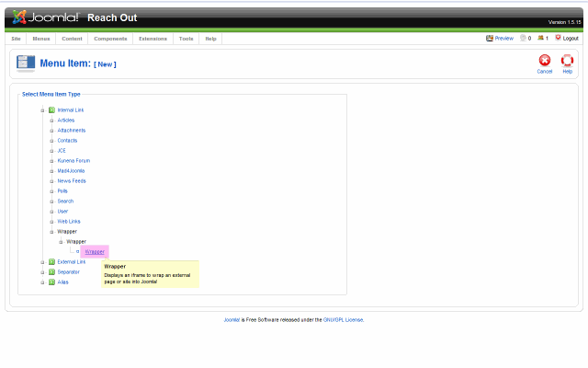This screenshot has height=368, width=588.
Task: Click the 'Version 1.5.15' text
Action: tap(564, 22)
